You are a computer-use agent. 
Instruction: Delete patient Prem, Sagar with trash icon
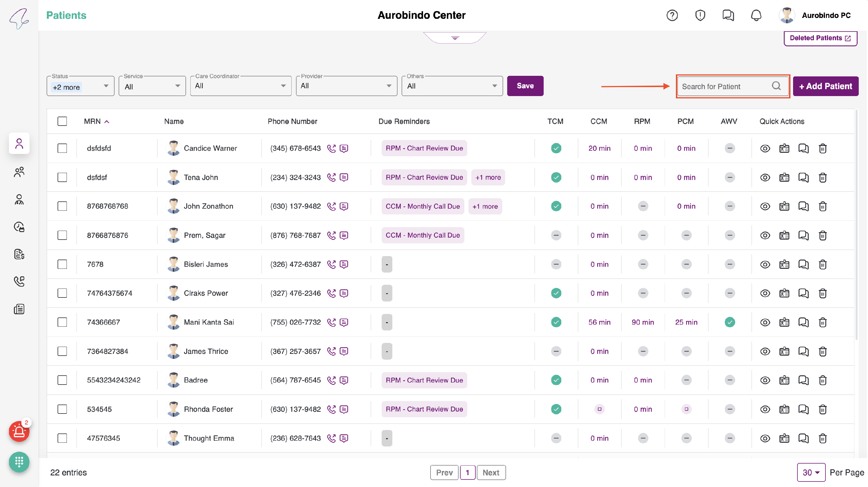point(823,235)
